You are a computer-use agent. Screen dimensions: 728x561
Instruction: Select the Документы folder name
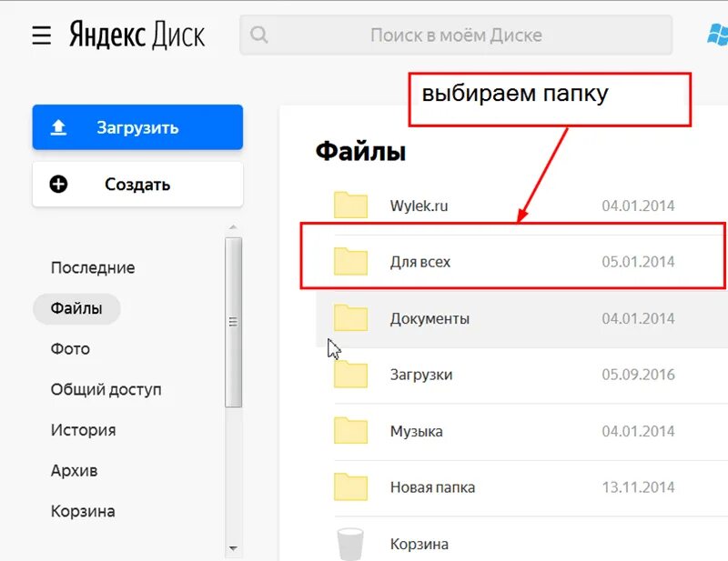click(x=430, y=319)
